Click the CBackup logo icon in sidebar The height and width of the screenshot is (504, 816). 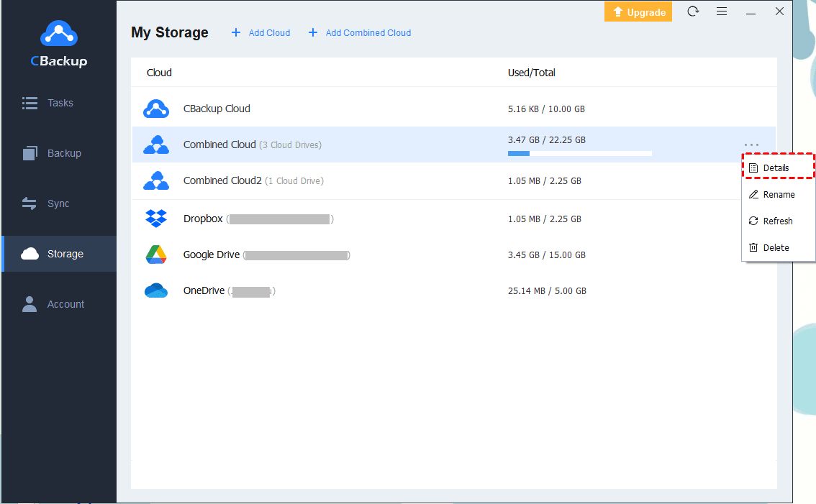coord(58,35)
